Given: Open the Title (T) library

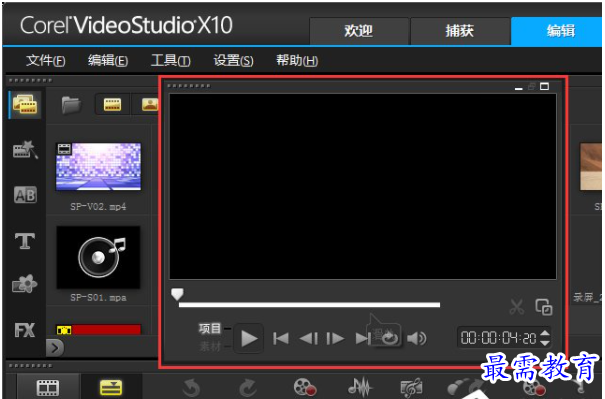Looking at the screenshot, I should pyautogui.click(x=25, y=241).
